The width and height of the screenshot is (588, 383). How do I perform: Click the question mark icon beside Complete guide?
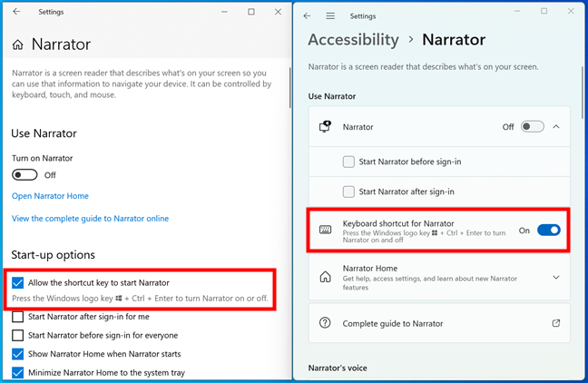(x=325, y=322)
